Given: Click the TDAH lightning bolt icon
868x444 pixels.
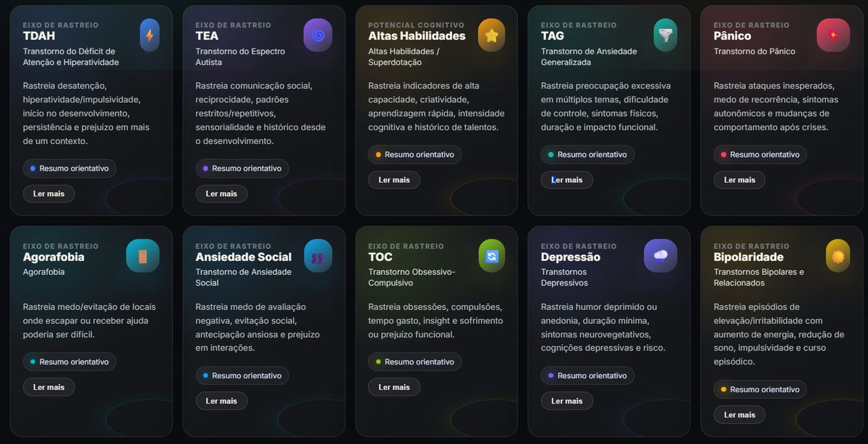Looking at the screenshot, I should [150, 35].
